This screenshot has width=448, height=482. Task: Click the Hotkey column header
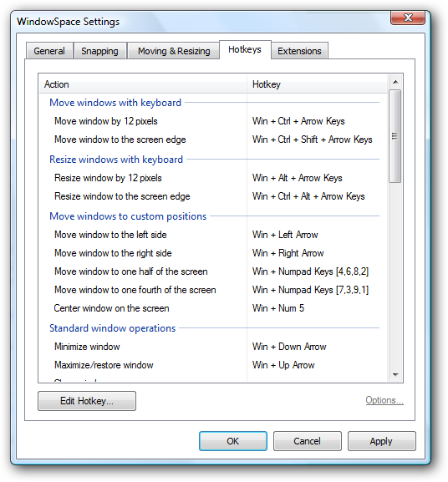tap(317, 84)
